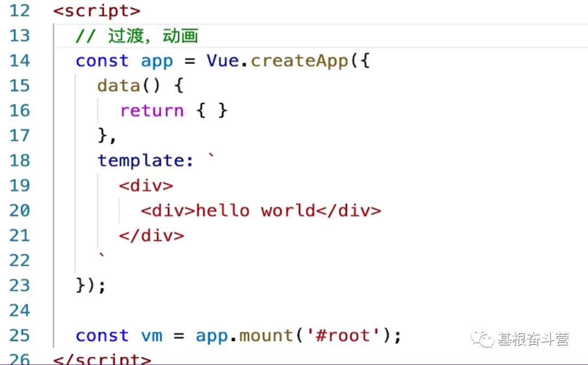
Task: Click line number 12 in the gutter
Action: [20, 10]
